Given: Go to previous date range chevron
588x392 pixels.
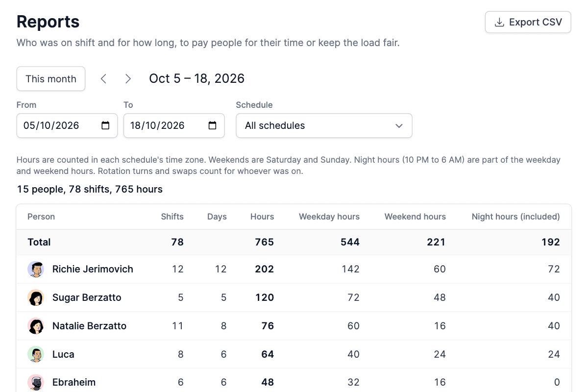Looking at the screenshot, I should [x=103, y=79].
